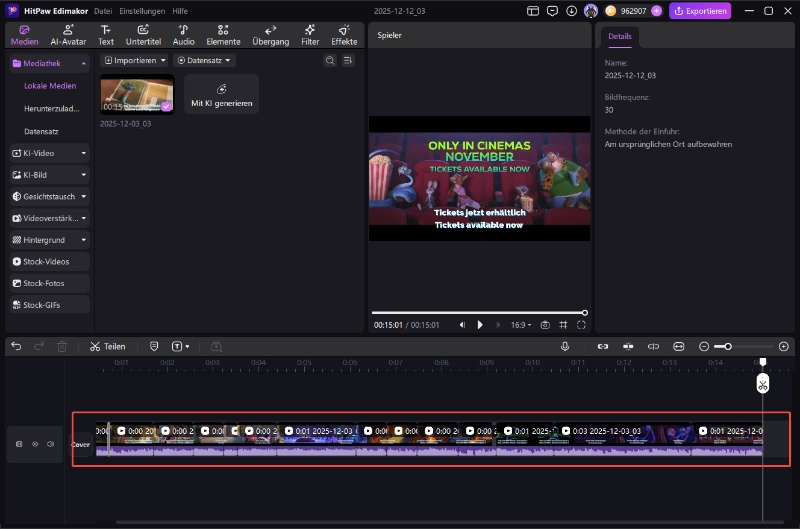Open the Filter tab
Screen dimensions: 800x529
coord(310,35)
